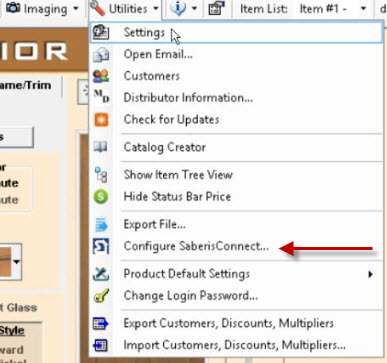The height and width of the screenshot is (363, 387).
Task: Click the Configure SaberisConnect icon
Action: 101,247
